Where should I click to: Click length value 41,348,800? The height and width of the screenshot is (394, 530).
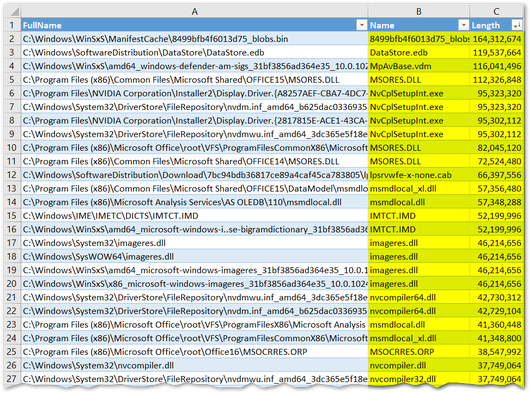point(496,338)
